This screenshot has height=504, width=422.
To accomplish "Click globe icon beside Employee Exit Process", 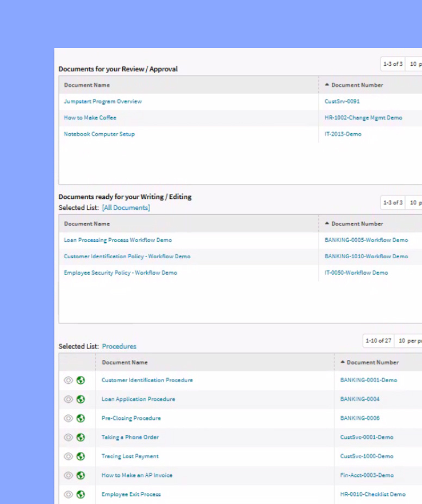I will tap(80, 494).
